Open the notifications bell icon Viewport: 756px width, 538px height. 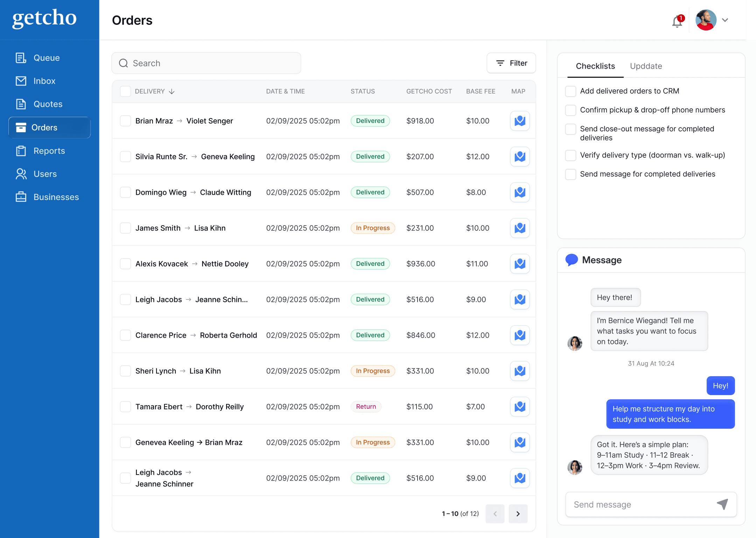click(677, 21)
